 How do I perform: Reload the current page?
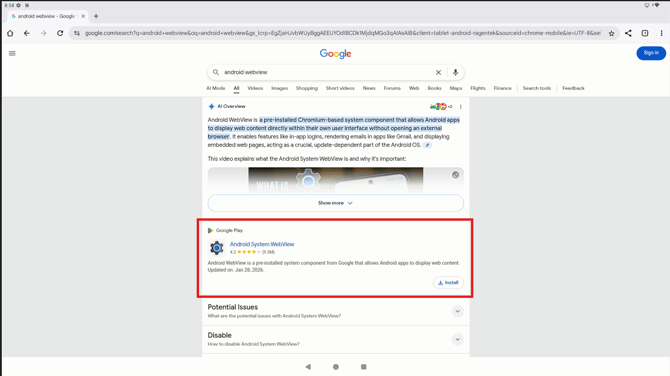point(60,33)
